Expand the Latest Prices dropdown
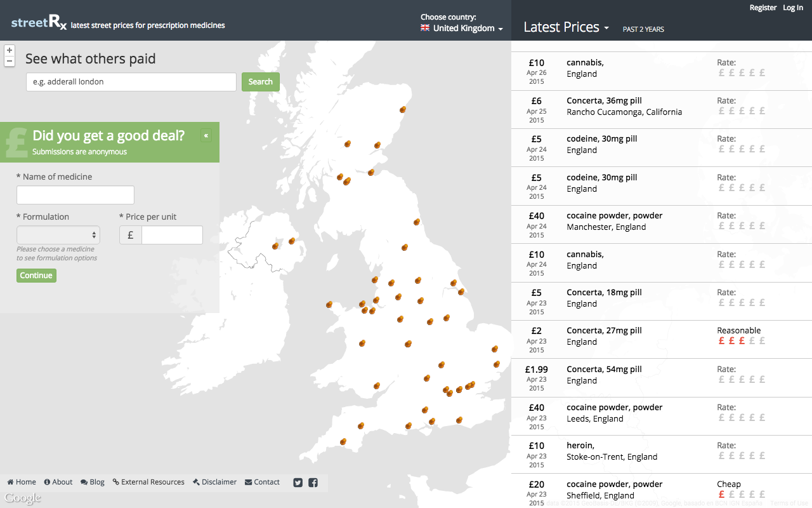Screen dimensions: 812x508 (x=566, y=27)
